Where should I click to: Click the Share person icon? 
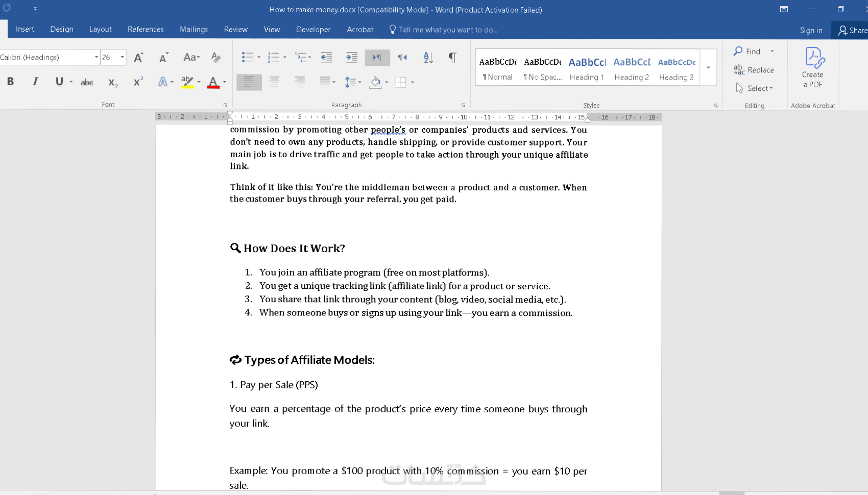tap(842, 30)
